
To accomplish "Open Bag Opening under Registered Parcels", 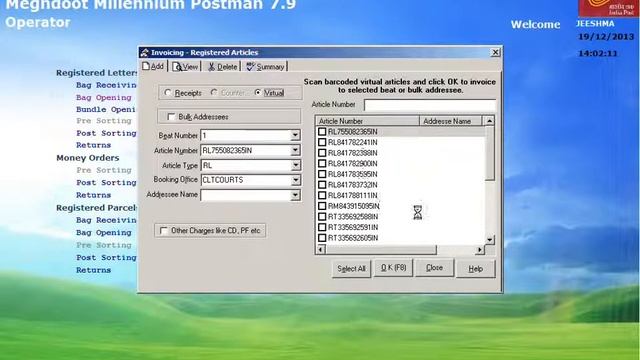I will (104, 233).
